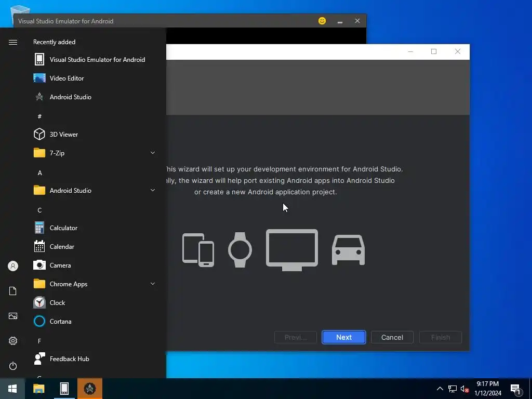
Task: Click the Power icon in Start sidebar
Action: coord(13,366)
